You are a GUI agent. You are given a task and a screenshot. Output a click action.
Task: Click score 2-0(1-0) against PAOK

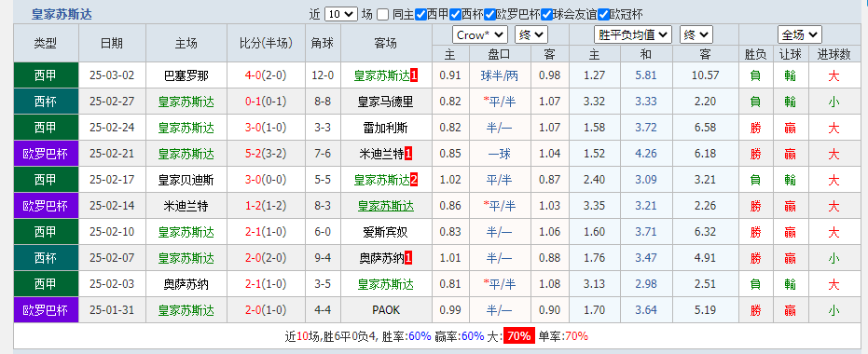(x=266, y=310)
